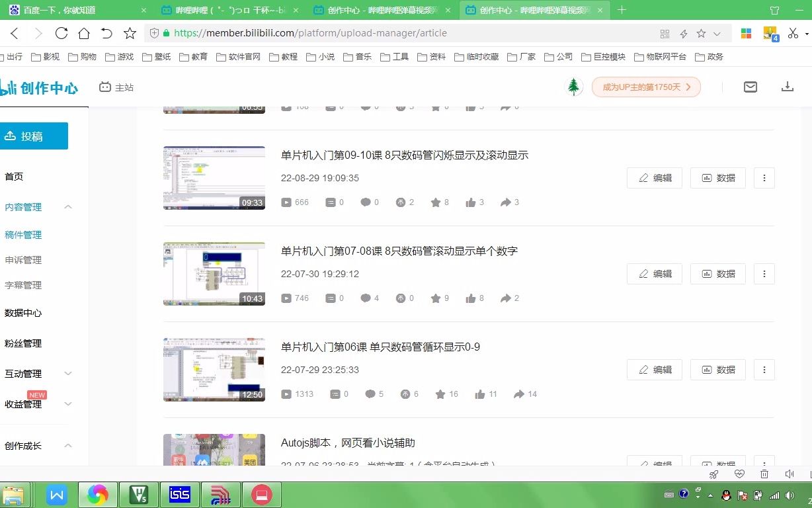Open the Keil uVision taskbar app
This screenshot has height=508, width=812.
coord(139,495)
